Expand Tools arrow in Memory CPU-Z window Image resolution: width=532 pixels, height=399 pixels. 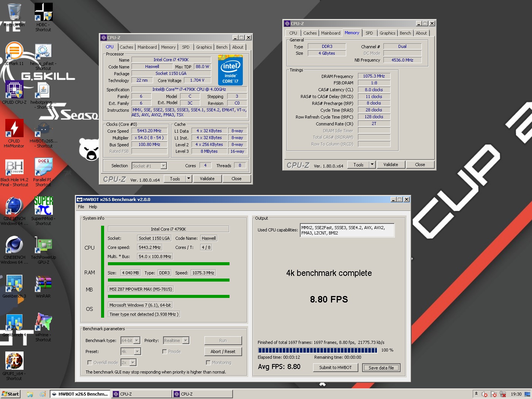(x=372, y=165)
